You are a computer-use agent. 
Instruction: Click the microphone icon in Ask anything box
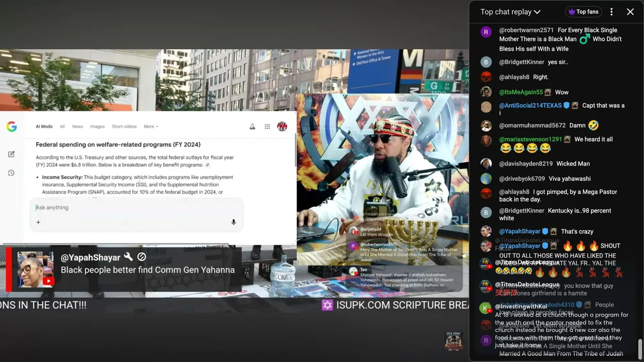click(233, 222)
